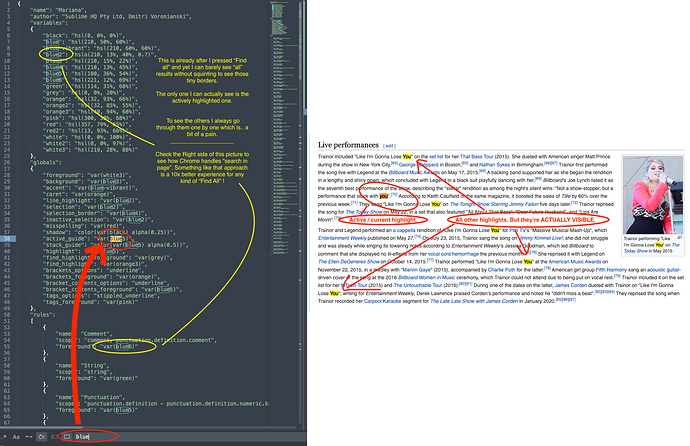Open the 'American Music Awards' link

click(x=575, y=262)
